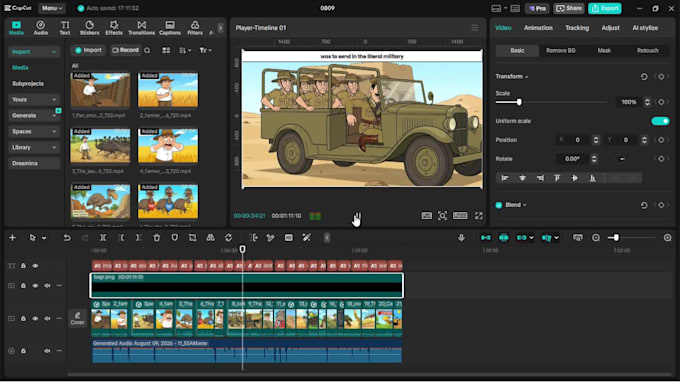Image resolution: width=680 pixels, height=382 pixels.
Task: Expand the Spaces section
Action: pos(33,131)
